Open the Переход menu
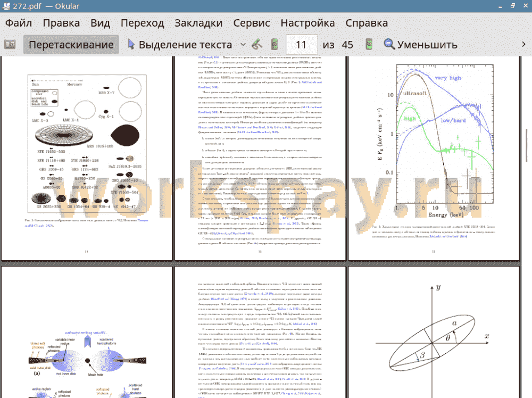 pyautogui.click(x=143, y=23)
